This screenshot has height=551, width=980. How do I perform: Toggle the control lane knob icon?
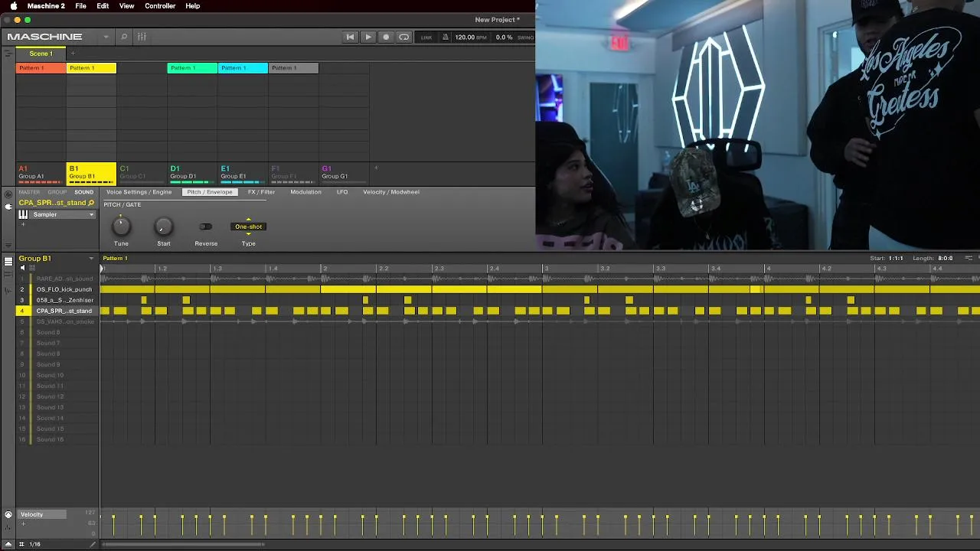(x=8, y=514)
